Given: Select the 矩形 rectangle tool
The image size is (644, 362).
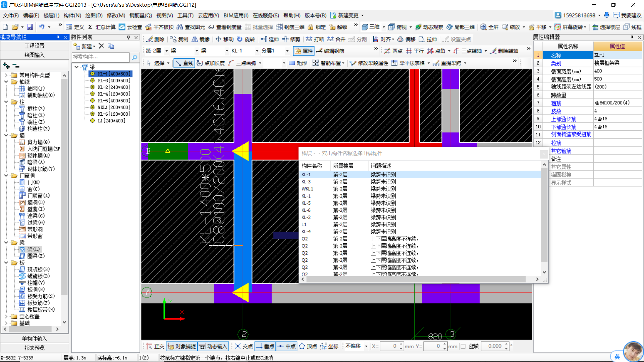Looking at the screenshot, I should pos(298,63).
